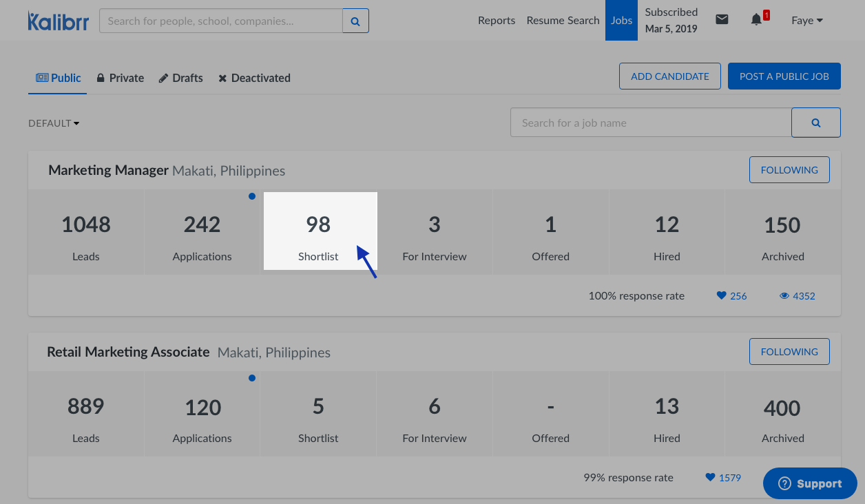
Task: Click the eye views count 4352
Action: [798, 296]
